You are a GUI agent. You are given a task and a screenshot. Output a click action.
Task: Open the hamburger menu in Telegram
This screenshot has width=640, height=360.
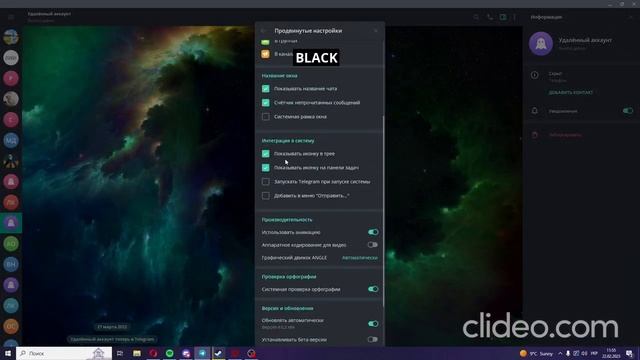(11, 17)
